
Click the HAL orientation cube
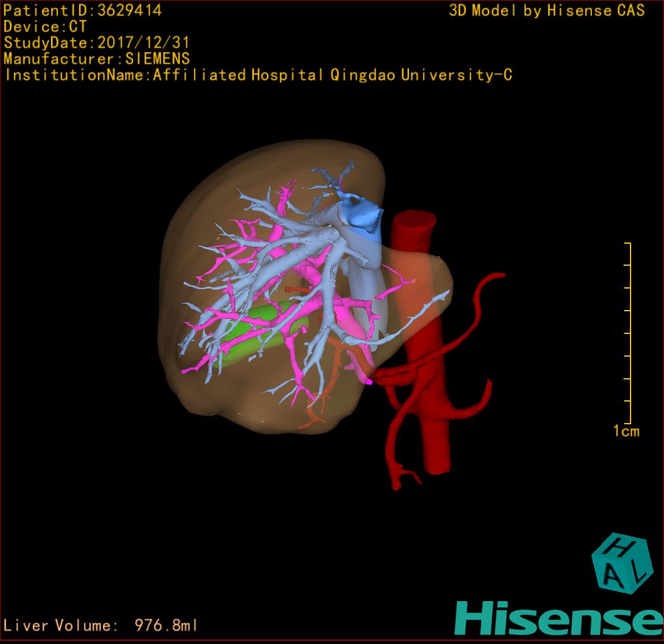[621, 563]
